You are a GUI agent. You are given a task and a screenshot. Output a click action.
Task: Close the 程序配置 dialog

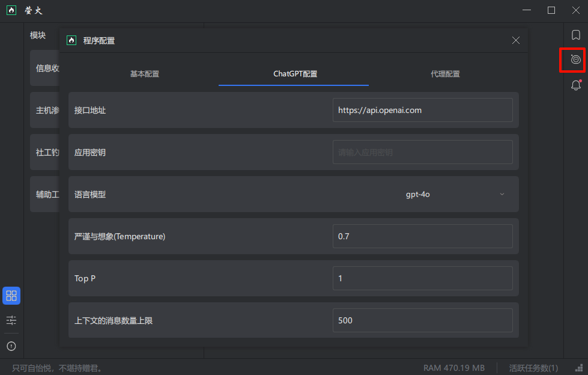[x=516, y=40]
